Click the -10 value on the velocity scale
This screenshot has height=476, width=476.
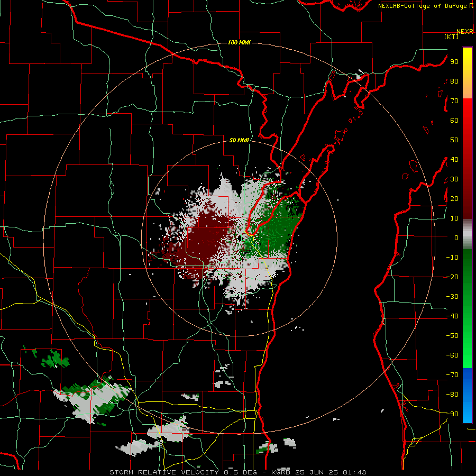pos(452,258)
